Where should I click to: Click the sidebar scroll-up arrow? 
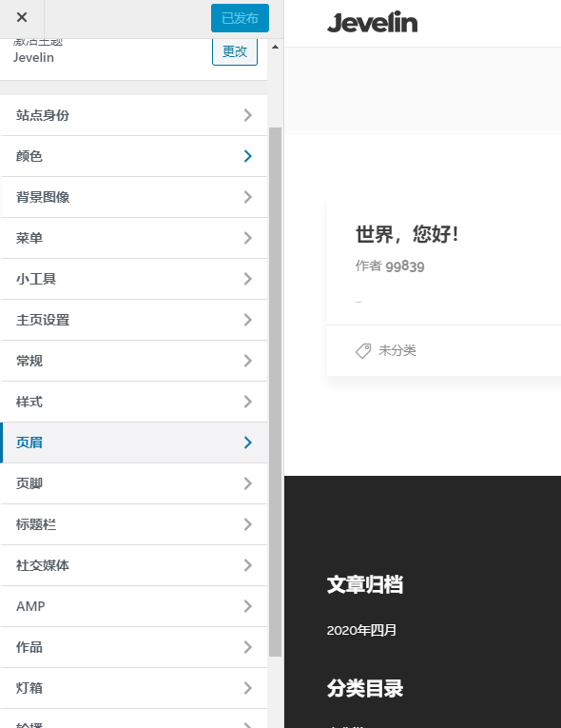275,47
